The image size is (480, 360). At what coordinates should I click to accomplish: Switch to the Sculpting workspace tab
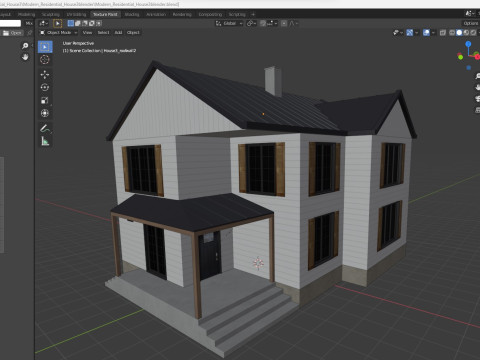click(x=51, y=14)
